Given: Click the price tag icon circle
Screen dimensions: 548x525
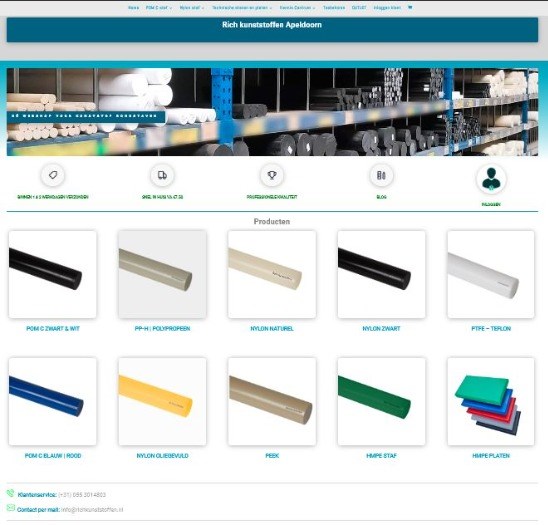Looking at the screenshot, I should point(53,175).
